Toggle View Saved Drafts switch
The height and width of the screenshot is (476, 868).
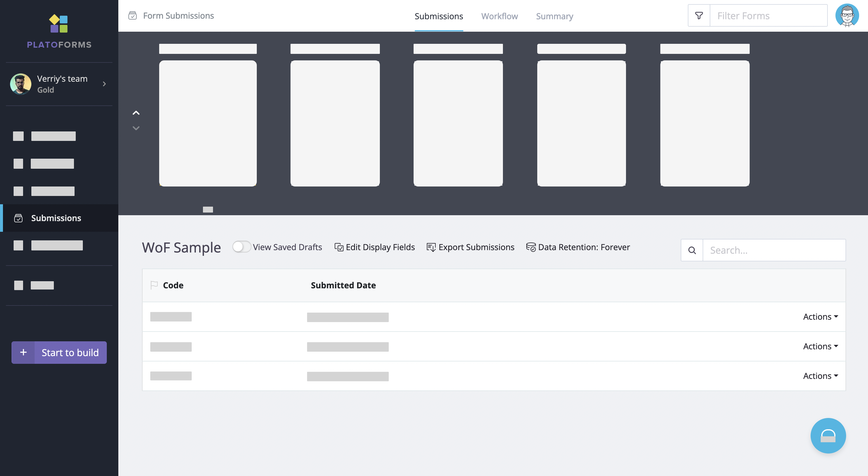click(x=241, y=247)
